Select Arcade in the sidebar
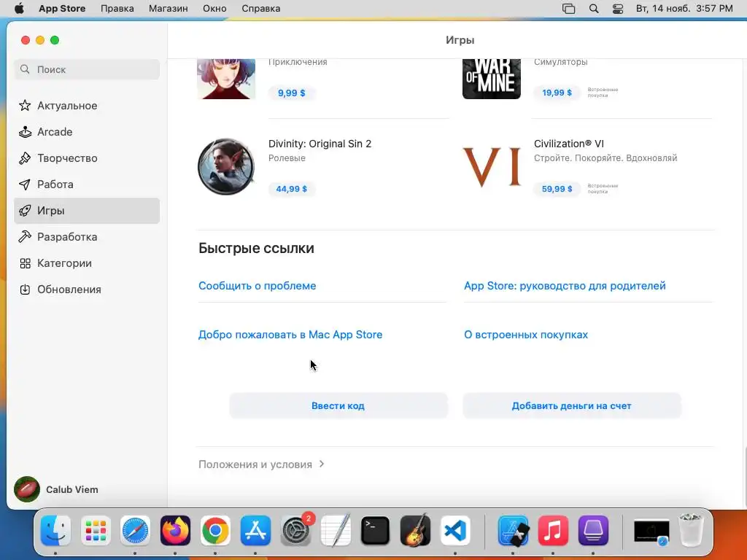This screenshot has height=560, width=747. pyautogui.click(x=87, y=132)
